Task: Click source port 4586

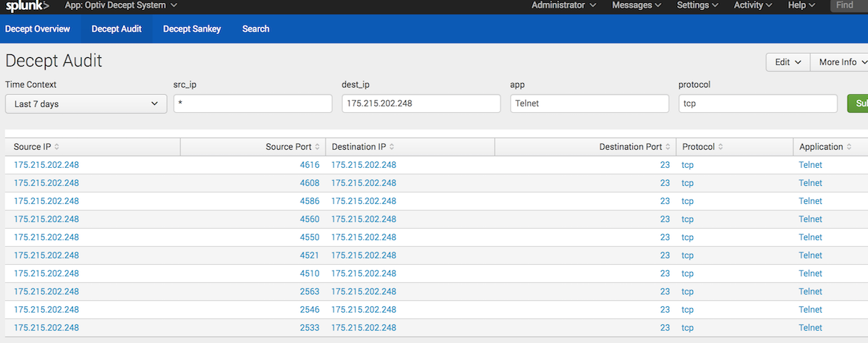Action: point(310,201)
